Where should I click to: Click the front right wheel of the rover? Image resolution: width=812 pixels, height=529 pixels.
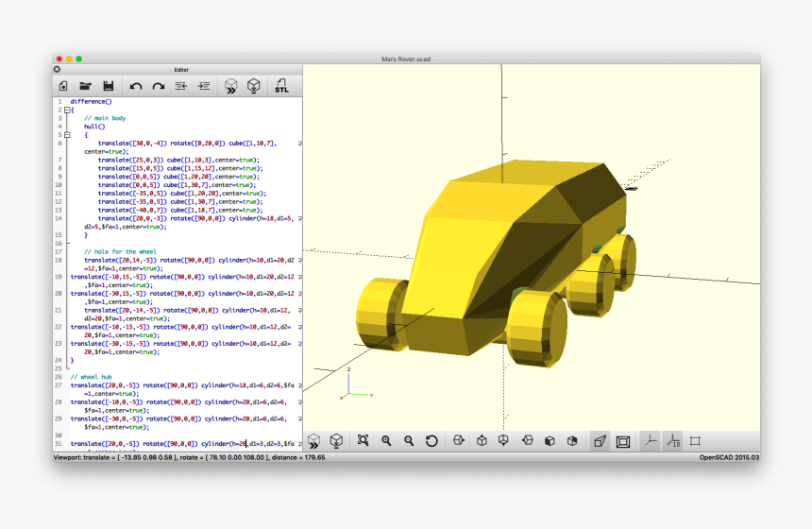click(x=536, y=328)
